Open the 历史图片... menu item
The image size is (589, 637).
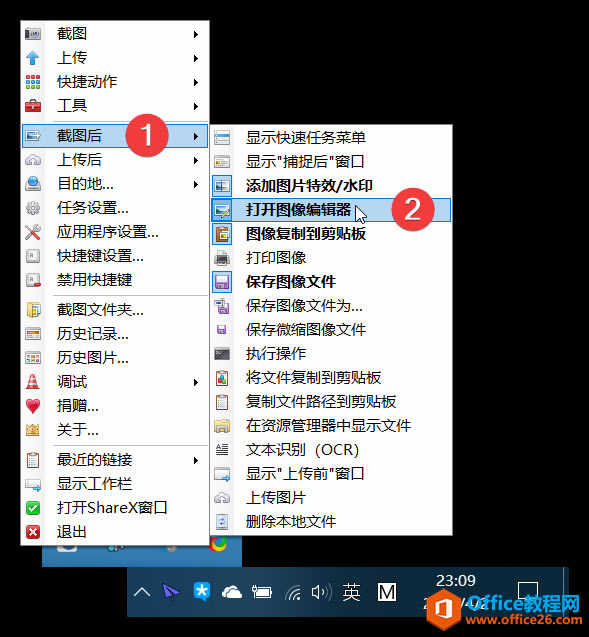tap(115, 358)
